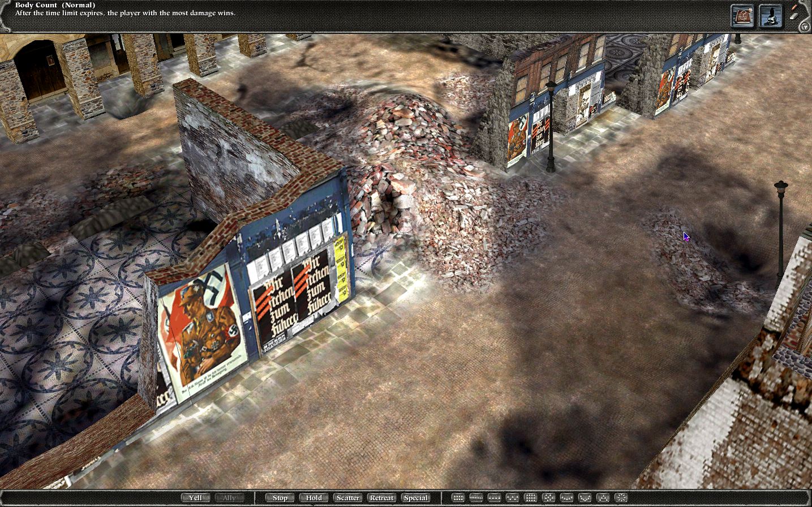This screenshot has height=507, width=812.
Task: Expand the status bar triangle arrow
Action: 805,26
